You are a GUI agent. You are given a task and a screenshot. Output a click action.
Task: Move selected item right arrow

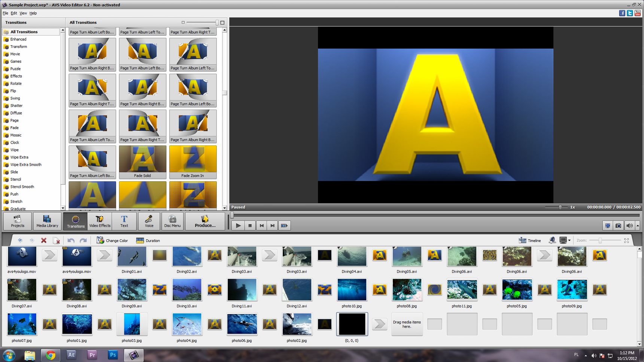[32, 240]
